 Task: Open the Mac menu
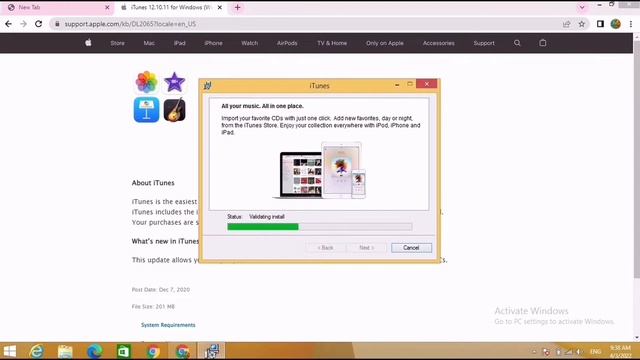tap(149, 43)
